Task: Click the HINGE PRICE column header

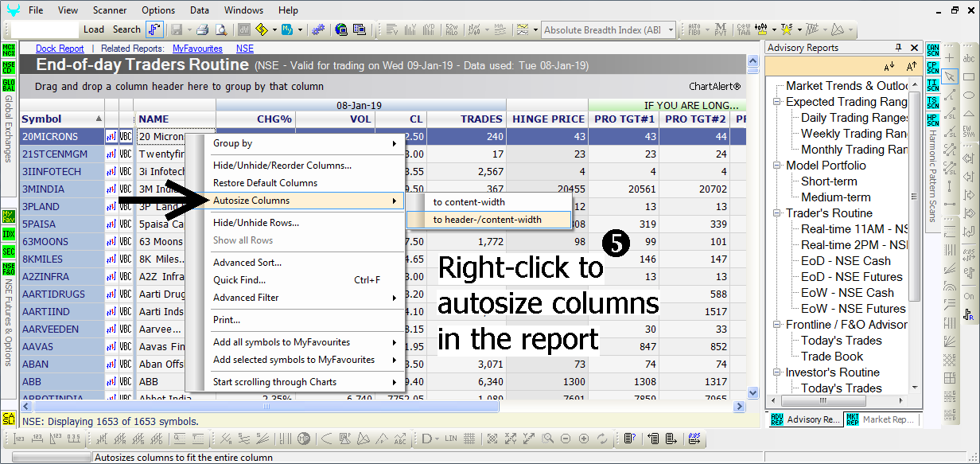Action: (549, 119)
